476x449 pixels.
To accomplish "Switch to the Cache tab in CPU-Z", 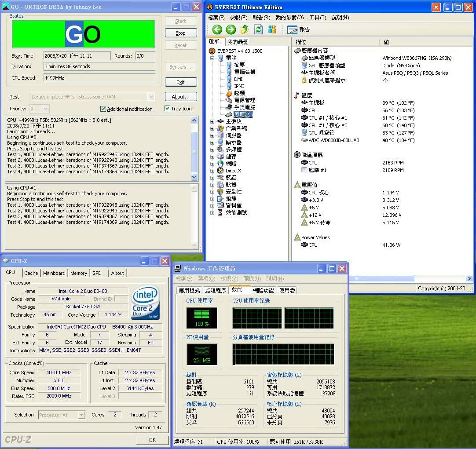I will (x=31, y=273).
